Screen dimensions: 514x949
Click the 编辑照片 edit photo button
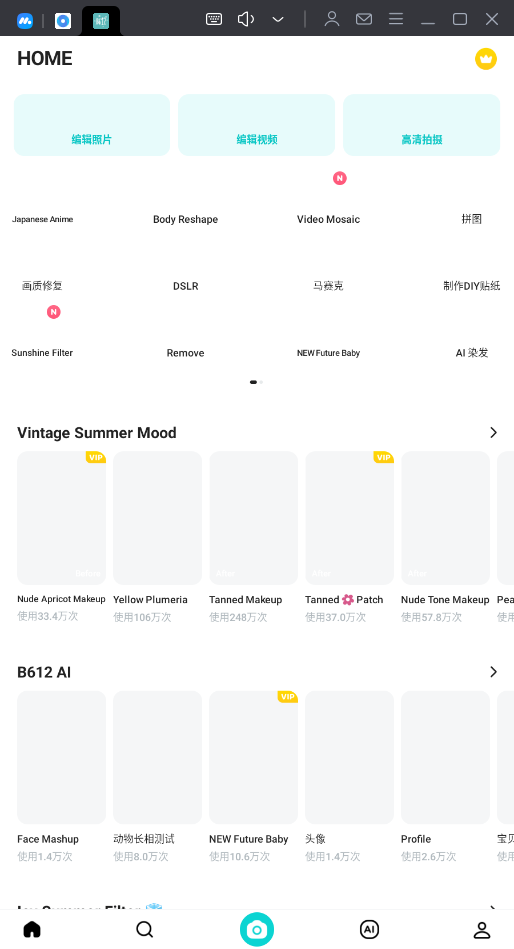[92, 125]
